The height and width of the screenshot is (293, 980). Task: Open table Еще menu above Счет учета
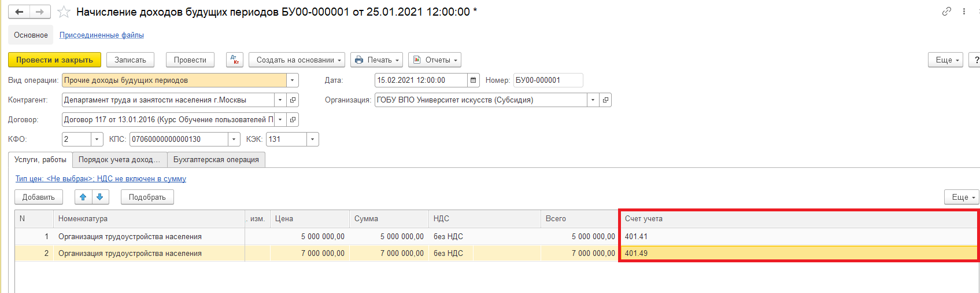(963, 197)
